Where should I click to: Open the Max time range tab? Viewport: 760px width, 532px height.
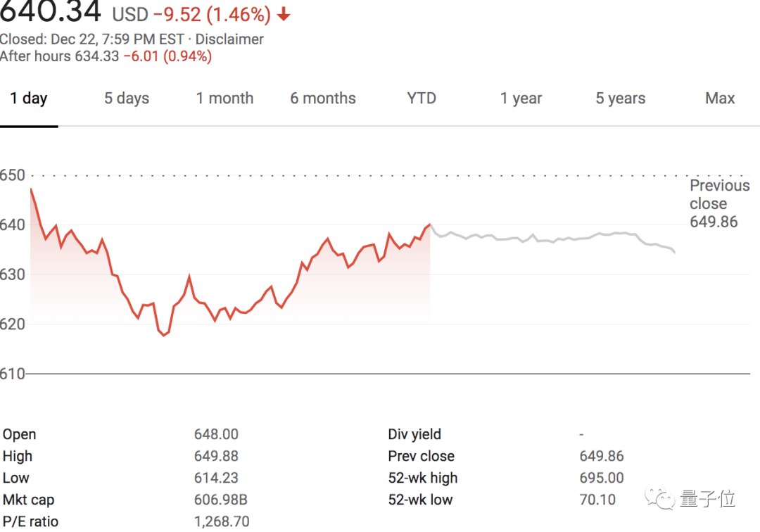point(720,99)
